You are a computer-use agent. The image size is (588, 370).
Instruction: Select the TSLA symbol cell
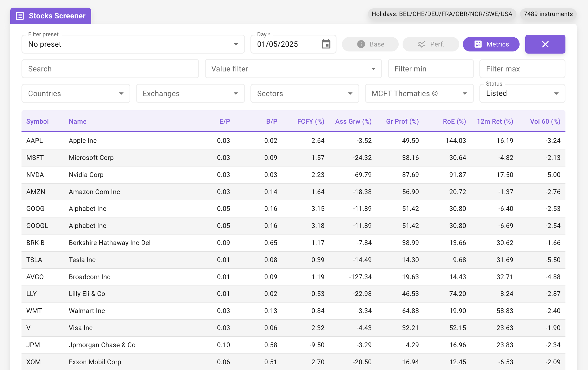coord(34,260)
